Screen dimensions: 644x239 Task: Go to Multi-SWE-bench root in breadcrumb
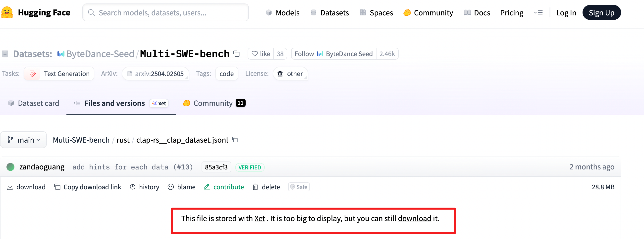81,140
